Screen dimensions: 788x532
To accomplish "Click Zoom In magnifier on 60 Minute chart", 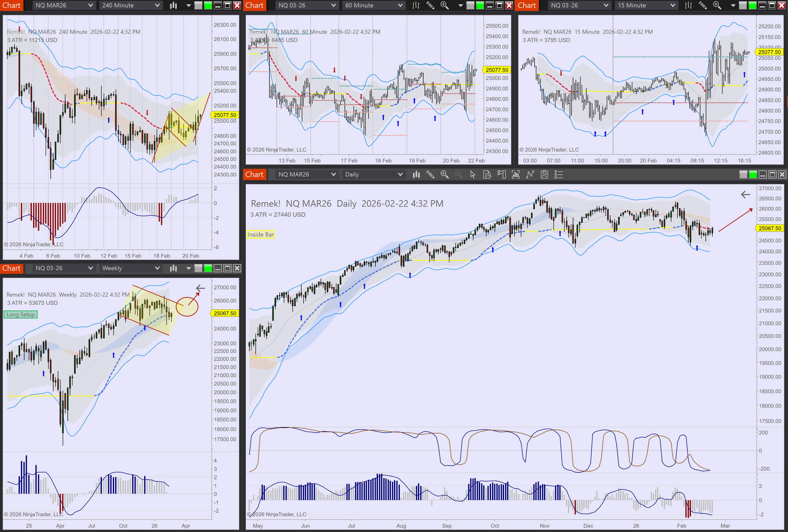I will (444, 5).
